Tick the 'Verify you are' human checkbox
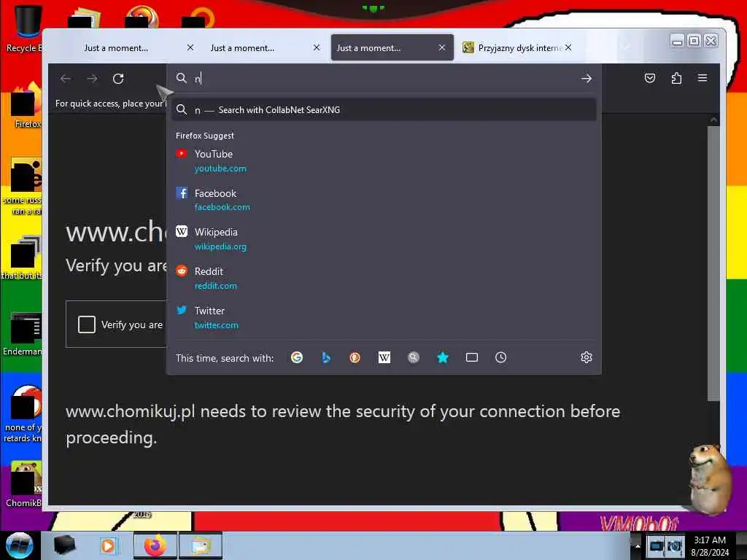Image resolution: width=747 pixels, height=560 pixels. (x=87, y=324)
